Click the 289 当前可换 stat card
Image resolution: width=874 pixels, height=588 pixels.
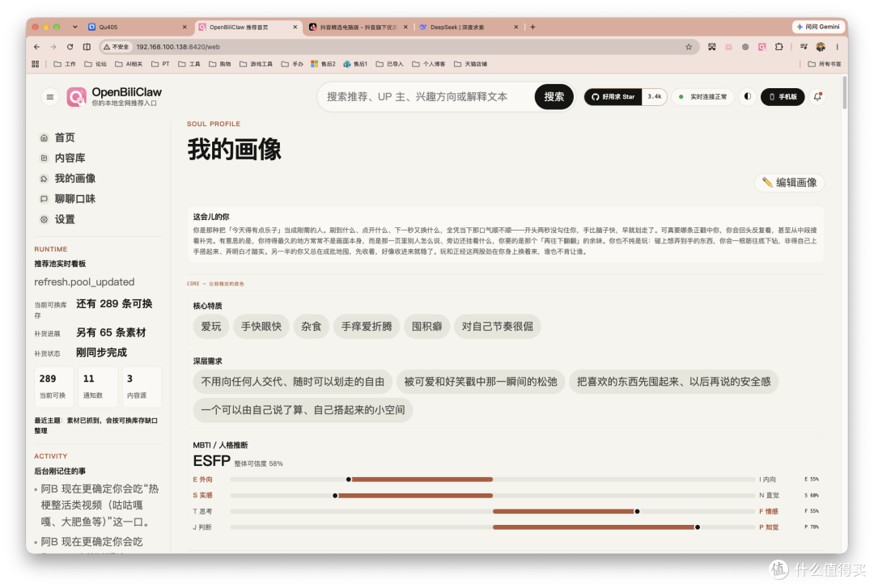click(54, 387)
